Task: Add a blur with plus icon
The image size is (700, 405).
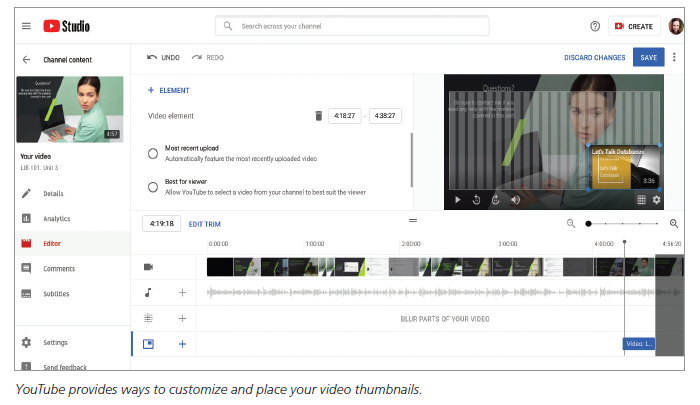Action: [182, 318]
